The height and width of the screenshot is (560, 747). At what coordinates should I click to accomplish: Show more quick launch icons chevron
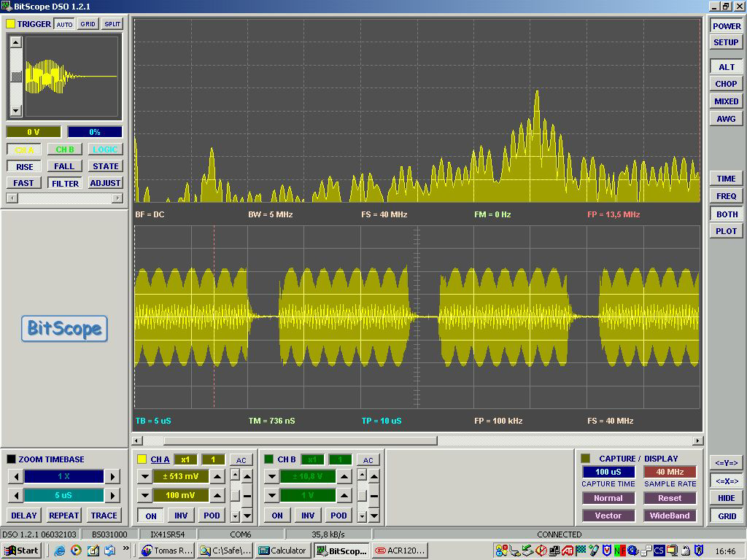tap(125, 548)
